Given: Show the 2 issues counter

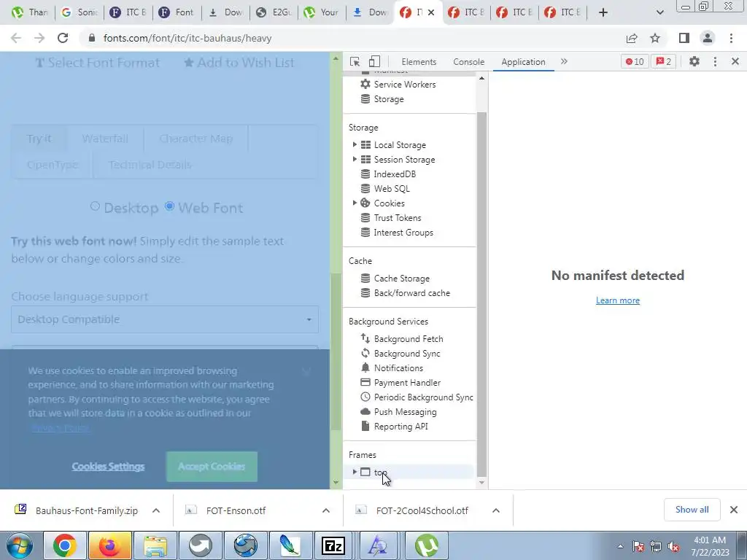Looking at the screenshot, I should click(664, 61).
